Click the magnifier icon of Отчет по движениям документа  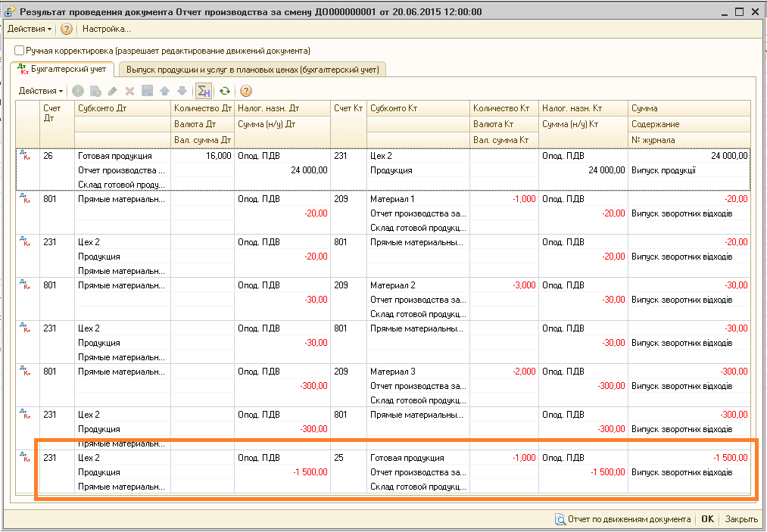tap(560, 519)
